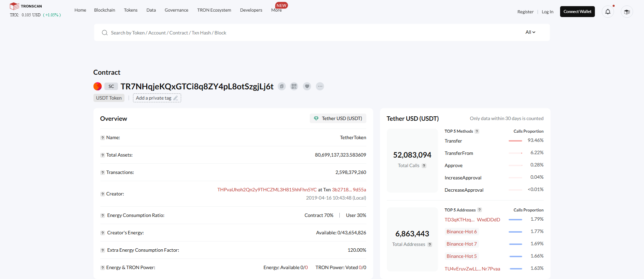Click the total assets value 80,699,137,323.583609
Viewport: 644px width, 279px height.
(x=340, y=155)
